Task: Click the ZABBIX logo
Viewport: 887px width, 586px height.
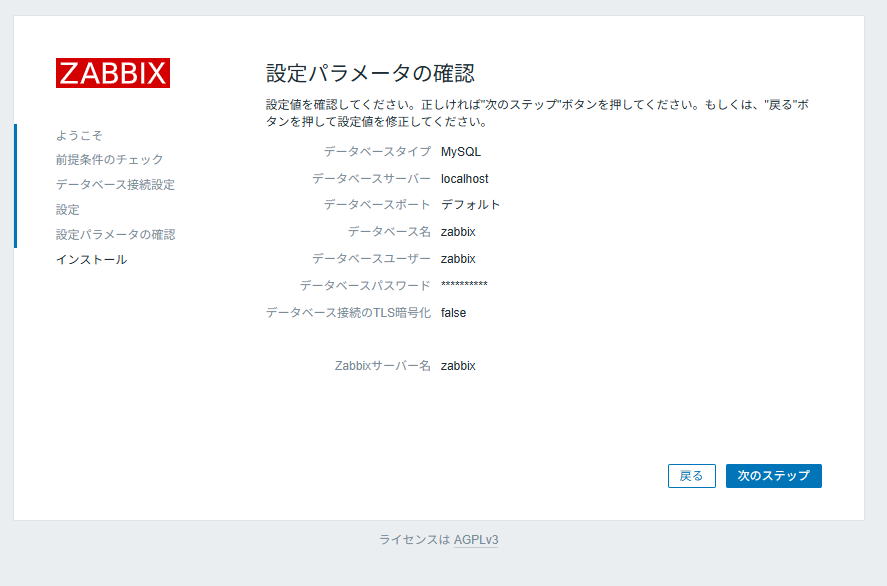Action: (x=113, y=73)
